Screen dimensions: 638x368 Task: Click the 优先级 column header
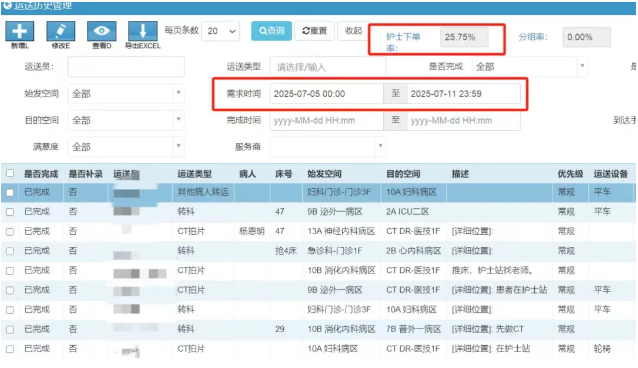[x=570, y=174]
